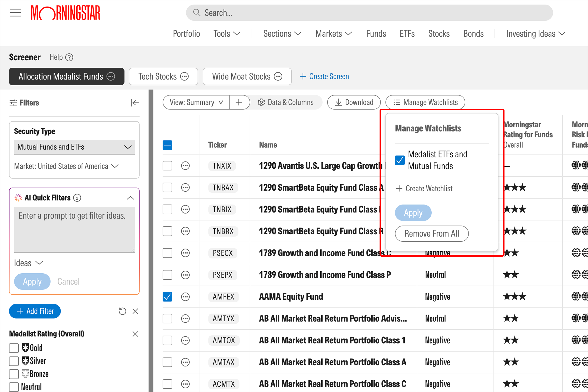Open the hamburger main menu
This screenshot has width=588, height=392.
[x=15, y=12]
